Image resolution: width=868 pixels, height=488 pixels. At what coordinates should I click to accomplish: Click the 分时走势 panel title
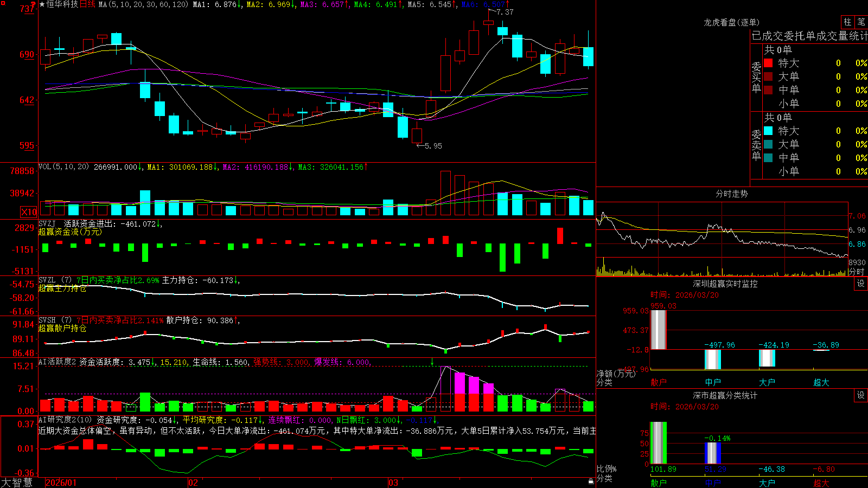[x=732, y=194]
